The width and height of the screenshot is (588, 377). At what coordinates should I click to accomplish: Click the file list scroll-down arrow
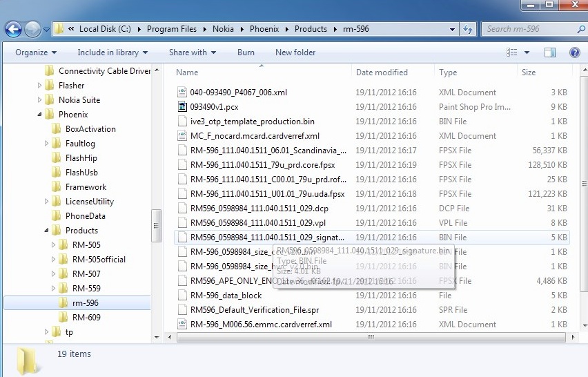click(x=584, y=327)
